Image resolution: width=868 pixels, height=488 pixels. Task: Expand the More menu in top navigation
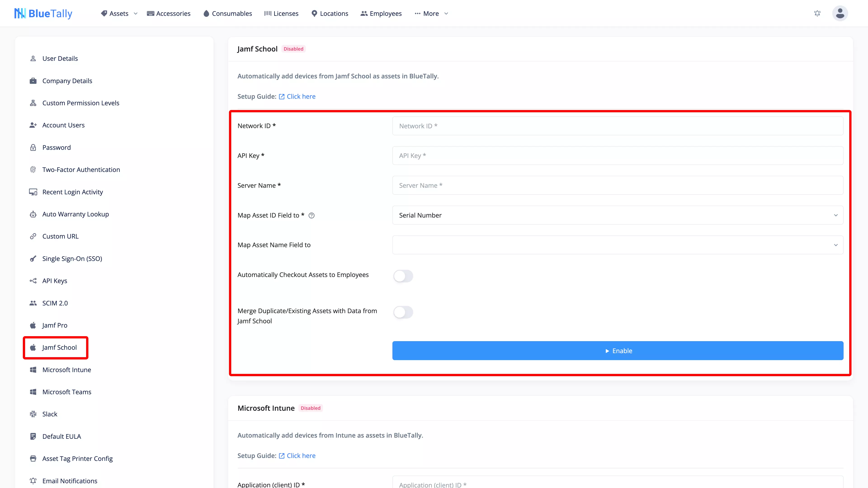coord(431,14)
